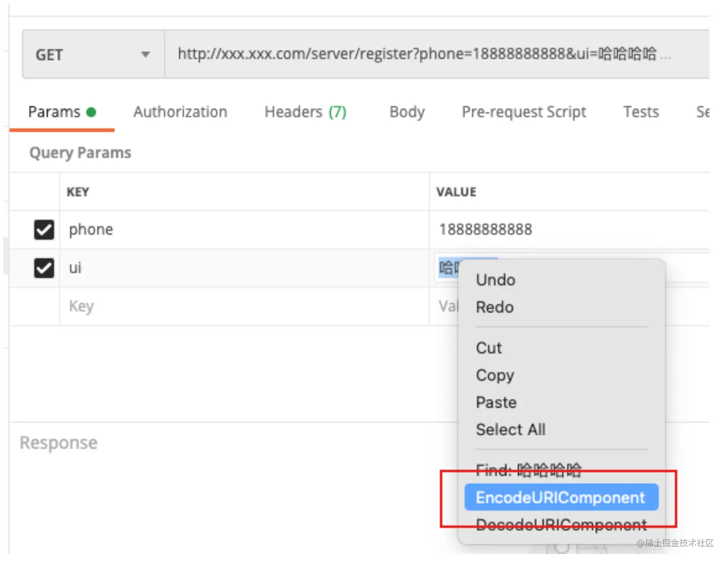
Task: Choose EncodeURIComponent in the context menu
Action: pyautogui.click(x=561, y=498)
